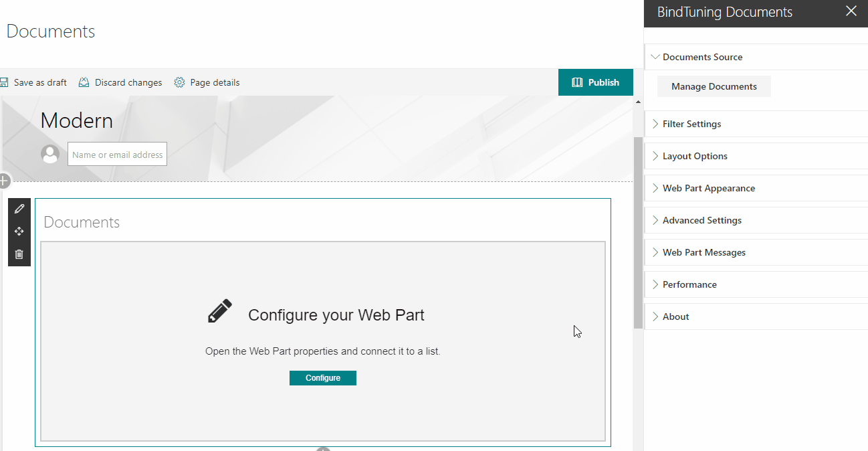This screenshot has width=868, height=451.
Task: Click the add web part plus below Documents
Action: [323, 449]
